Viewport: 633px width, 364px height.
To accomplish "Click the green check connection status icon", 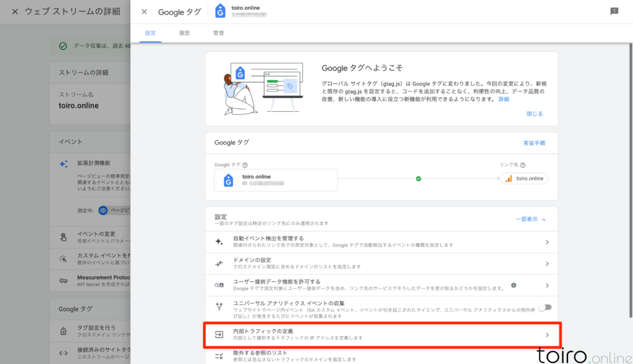I will coord(418,179).
